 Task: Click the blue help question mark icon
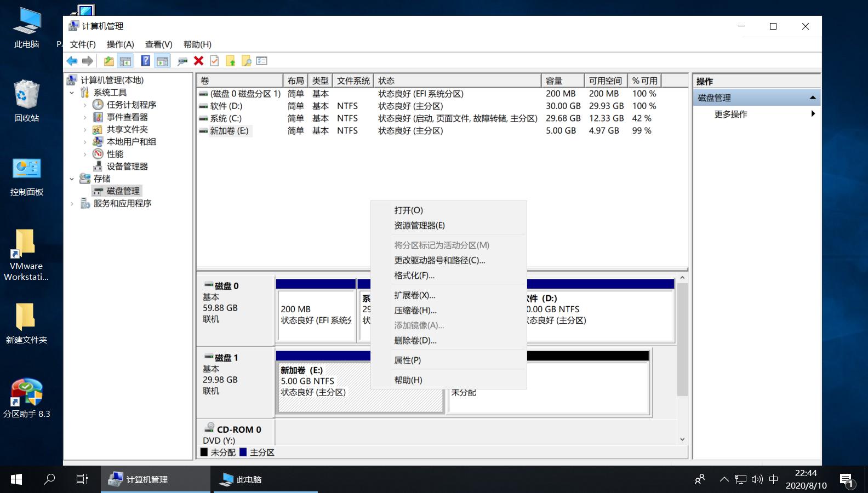point(145,61)
